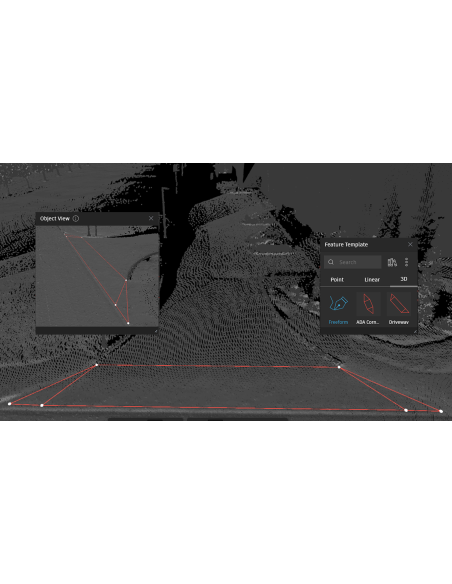
Task: Click the Object View panel title
Action: pos(55,219)
